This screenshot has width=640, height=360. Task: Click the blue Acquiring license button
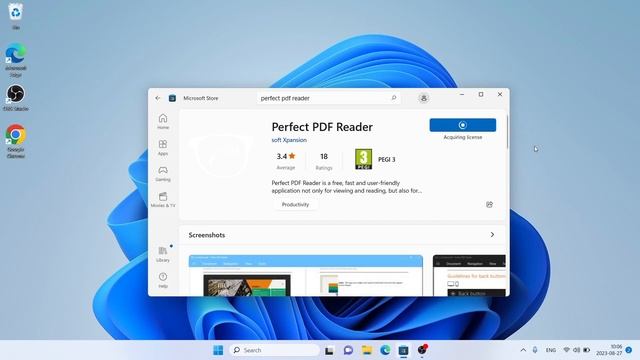coord(463,125)
